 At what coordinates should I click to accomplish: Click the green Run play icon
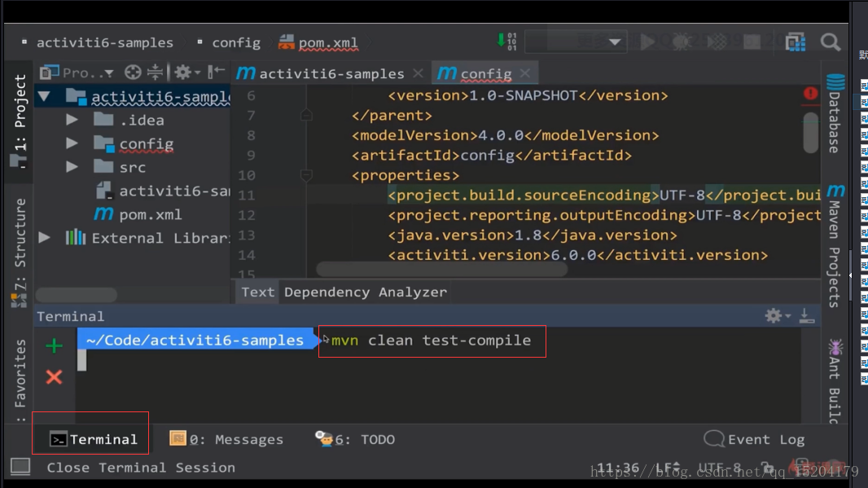[x=647, y=42]
